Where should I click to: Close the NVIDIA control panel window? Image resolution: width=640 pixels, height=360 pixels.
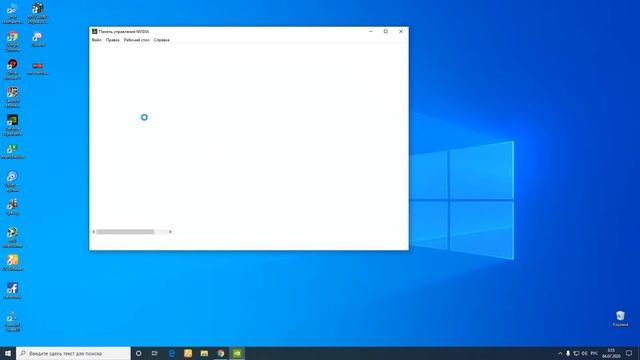(401, 31)
